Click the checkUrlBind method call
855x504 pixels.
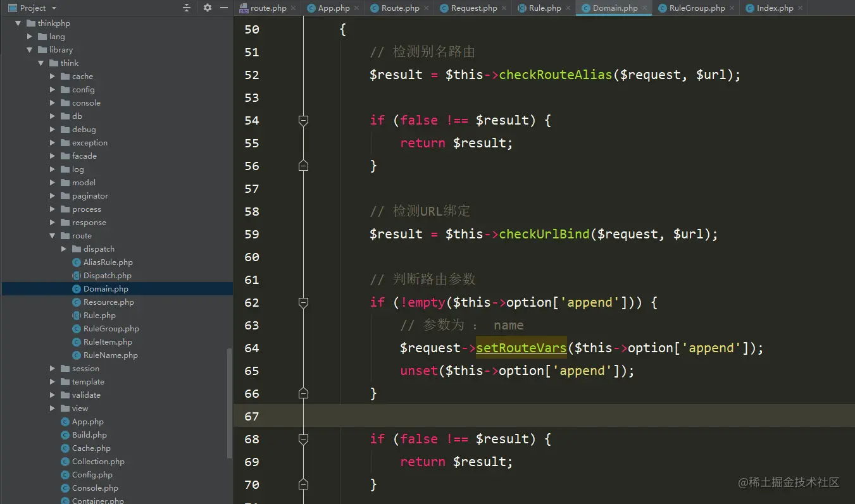point(544,234)
